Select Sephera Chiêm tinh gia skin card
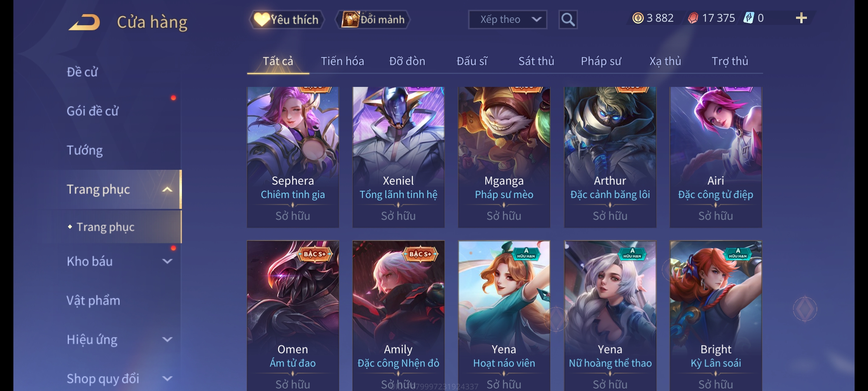 [x=293, y=157]
